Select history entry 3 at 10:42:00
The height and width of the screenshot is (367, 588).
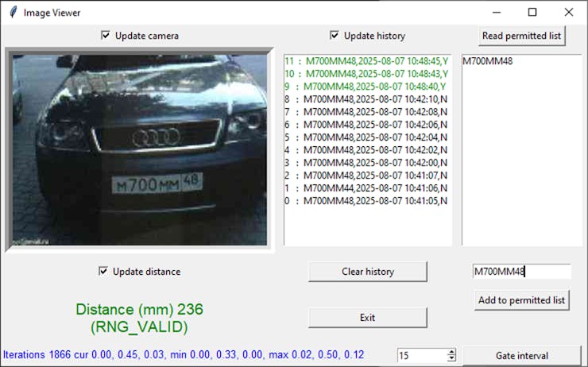(x=366, y=163)
